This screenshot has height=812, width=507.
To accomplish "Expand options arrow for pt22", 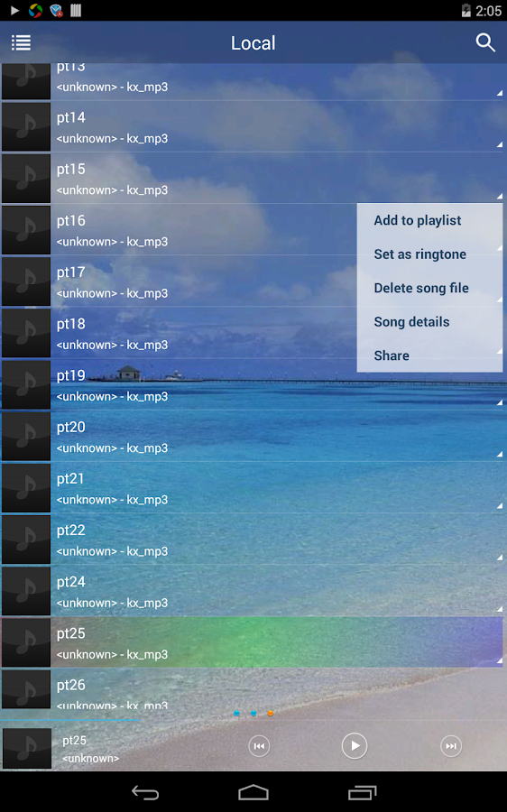I will pos(499,558).
